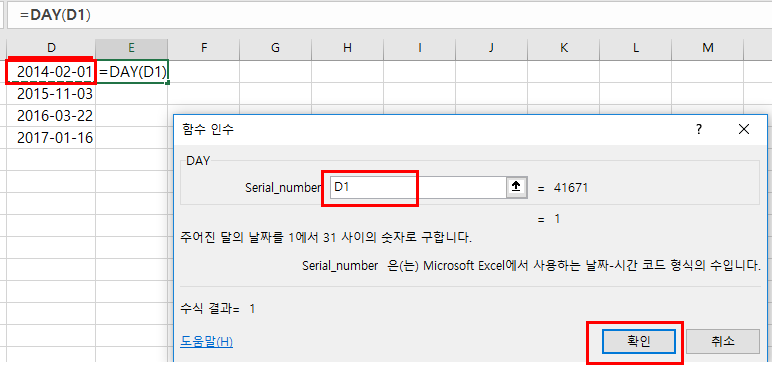Click cell E1 with =DAY(D1) formula
Viewport: 772px width, 365px height.
point(132,71)
